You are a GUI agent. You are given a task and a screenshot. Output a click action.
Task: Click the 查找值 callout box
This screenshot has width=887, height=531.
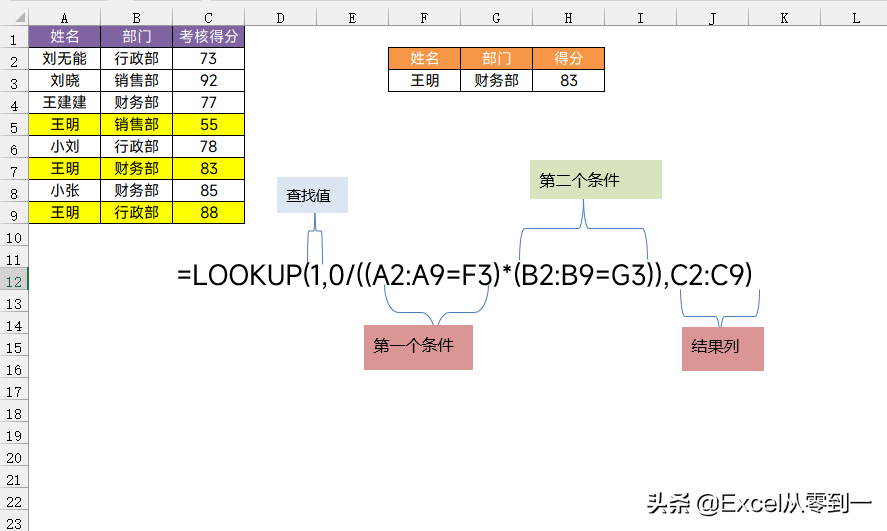[312, 195]
